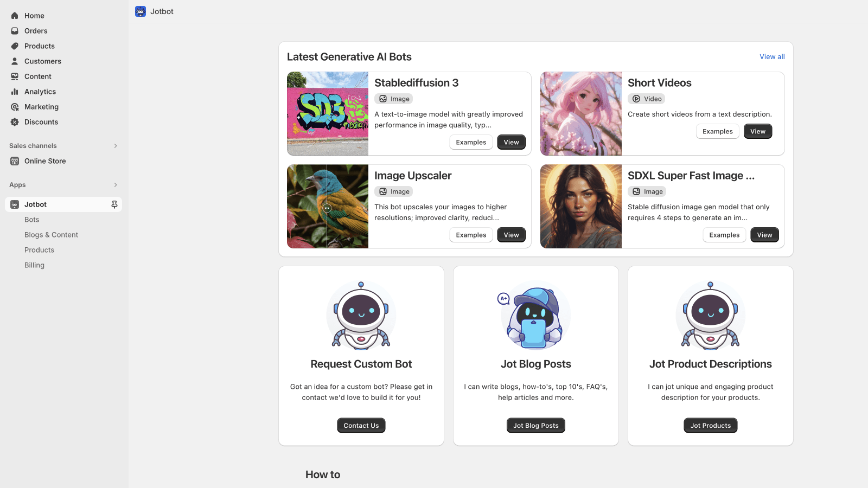View Examples for the Image Upscaler bot
This screenshot has width=868, height=488.
coord(470,235)
